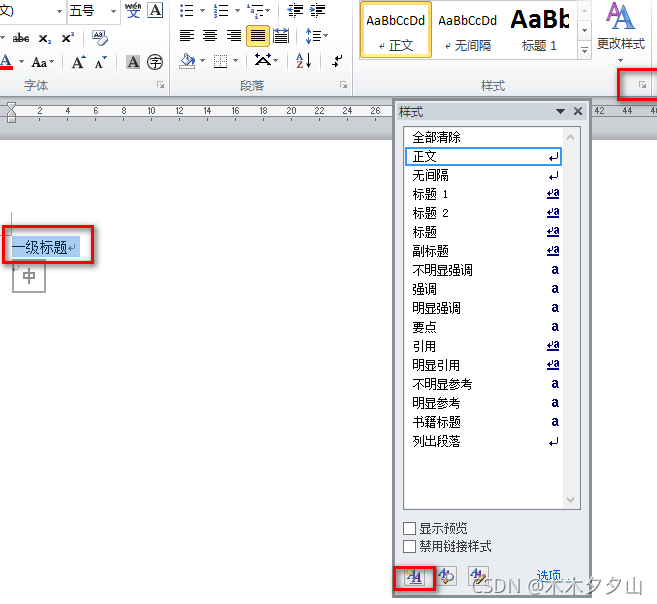Select 正文 in the Styles pane list

click(483, 157)
